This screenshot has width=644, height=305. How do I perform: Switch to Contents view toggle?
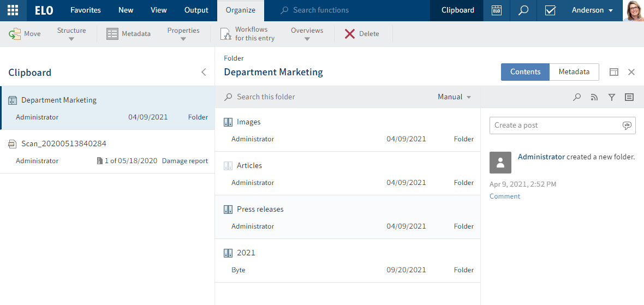(525, 72)
